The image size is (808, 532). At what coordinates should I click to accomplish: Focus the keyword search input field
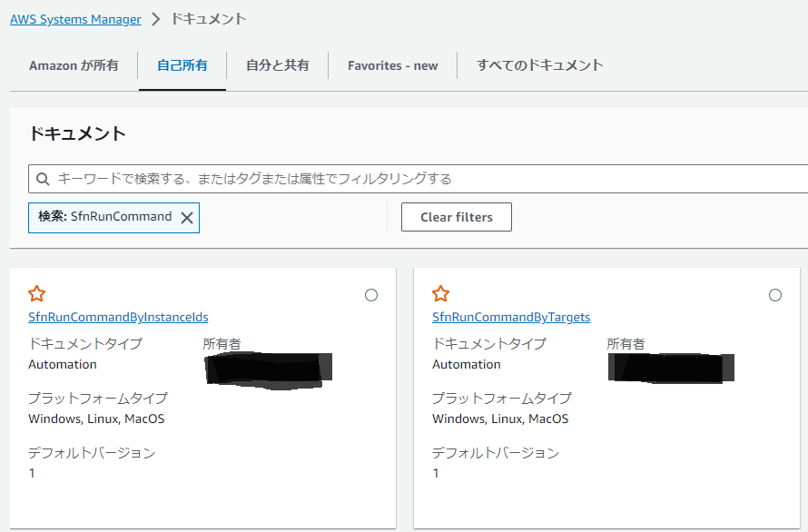point(418,179)
